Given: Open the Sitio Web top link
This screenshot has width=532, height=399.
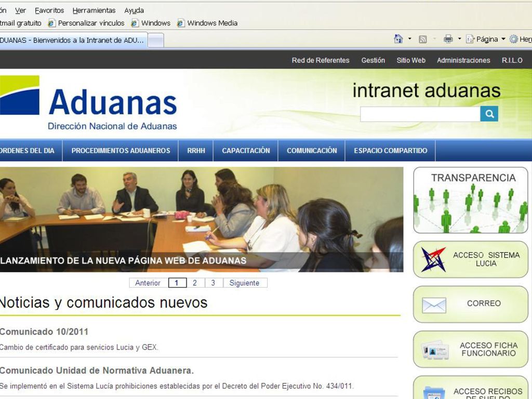Looking at the screenshot, I should [x=411, y=60].
